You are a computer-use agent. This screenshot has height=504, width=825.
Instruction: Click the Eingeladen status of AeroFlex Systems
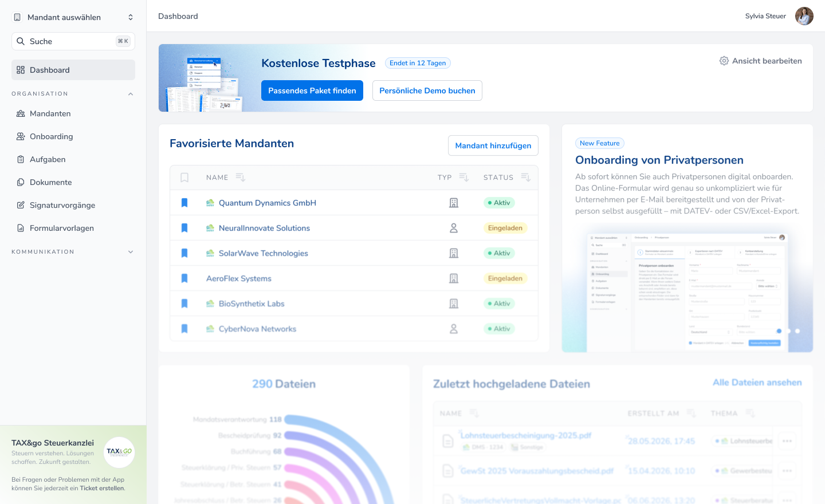(x=505, y=278)
